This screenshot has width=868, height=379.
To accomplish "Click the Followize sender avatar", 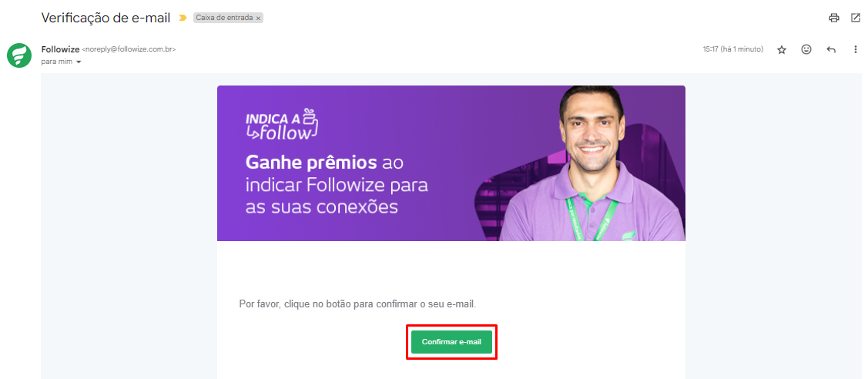I will point(18,55).
